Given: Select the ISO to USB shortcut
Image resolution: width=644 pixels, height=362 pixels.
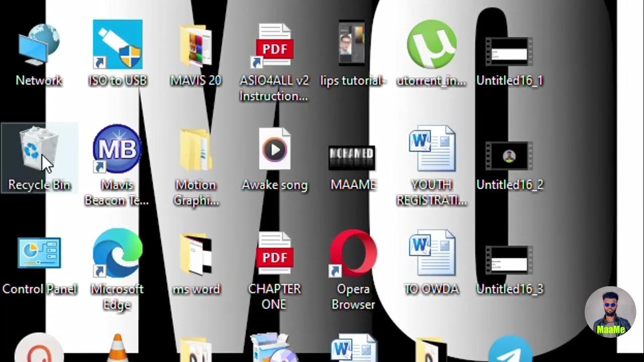Looking at the screenshot, I should [118, 45].
